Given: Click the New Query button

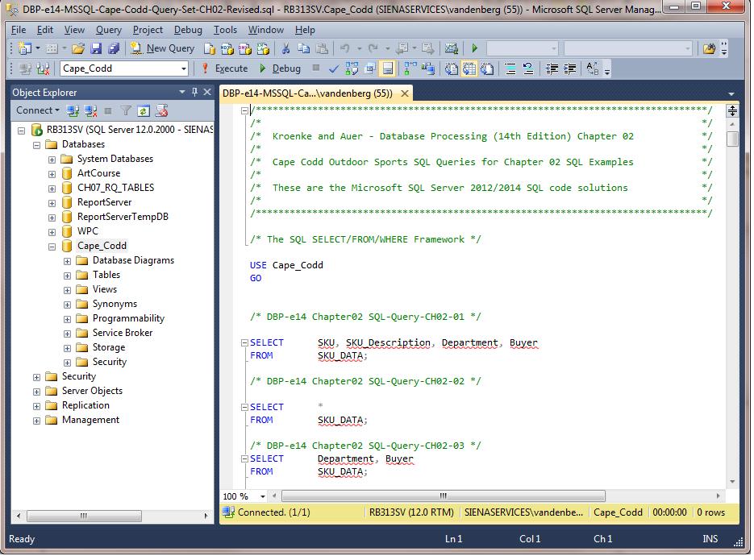Looking at the screenshot, I should click(x=163, y=48).
